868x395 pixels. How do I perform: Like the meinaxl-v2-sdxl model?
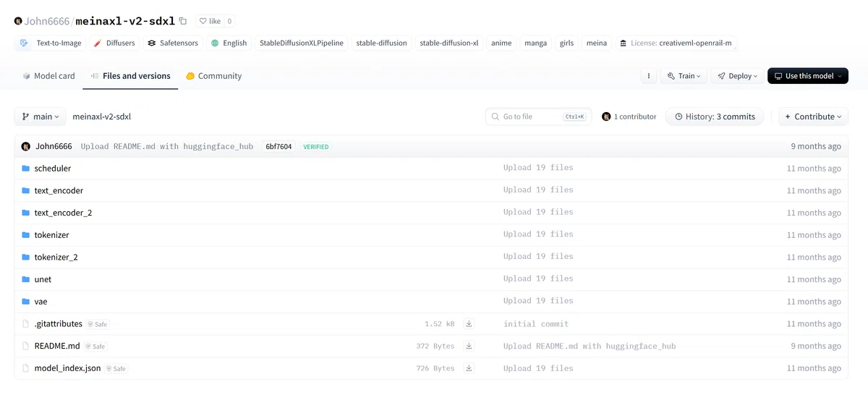point(210,21)
